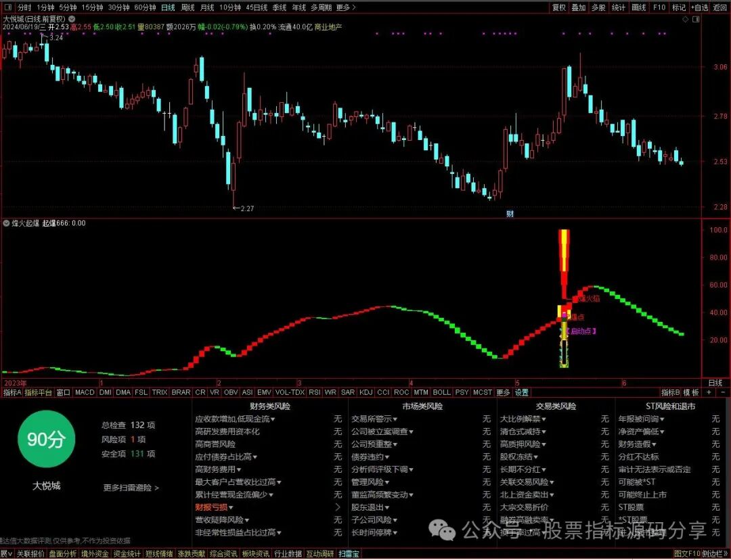
Task: Click the 多股 multi-stock button
Action: click(x=598, y=7)
